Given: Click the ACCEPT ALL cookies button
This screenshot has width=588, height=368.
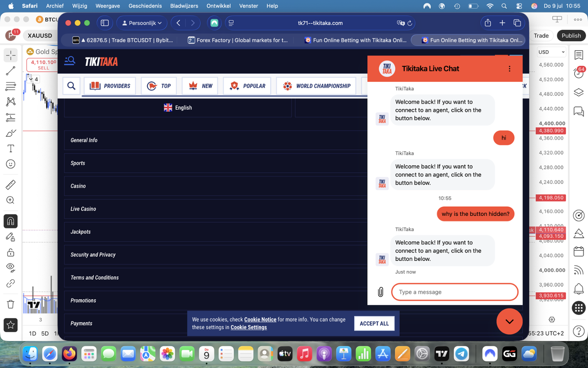Looking at the screenshot, I should pos(374,323).
